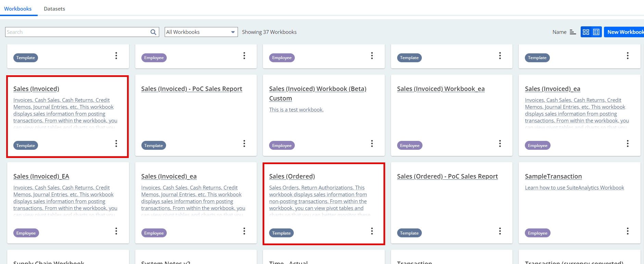Click Template badge on Sales (Ordered) - PoC Sales Report

tap(409, 233)
